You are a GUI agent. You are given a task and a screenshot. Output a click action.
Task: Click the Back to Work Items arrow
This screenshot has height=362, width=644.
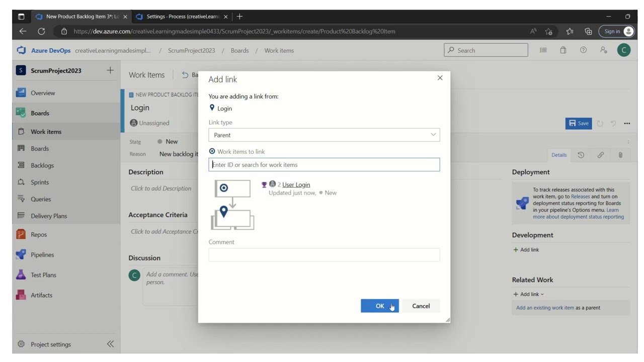coord(185,75)
